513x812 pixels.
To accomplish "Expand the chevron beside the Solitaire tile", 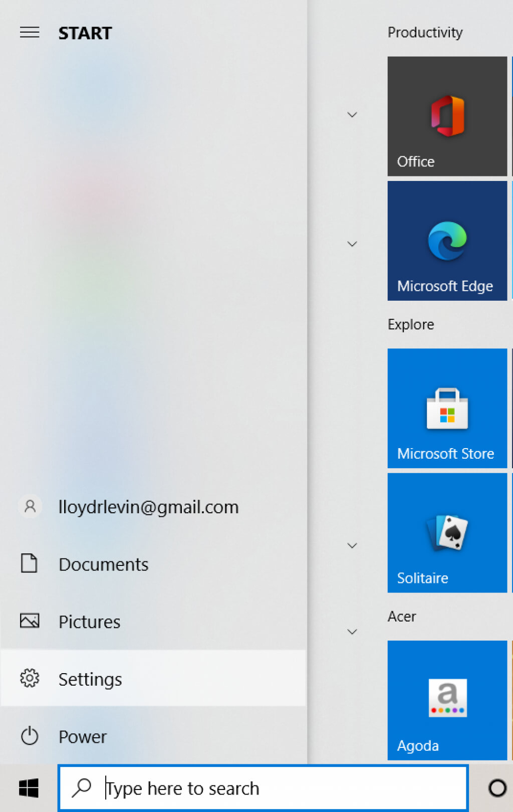I will (352, 545).
